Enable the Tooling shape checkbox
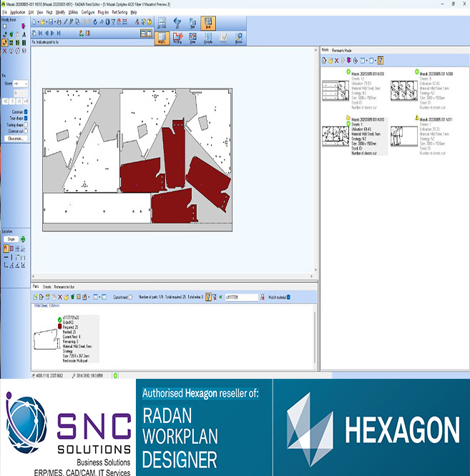Screen dimensions: 470x476 coord(26,125)
